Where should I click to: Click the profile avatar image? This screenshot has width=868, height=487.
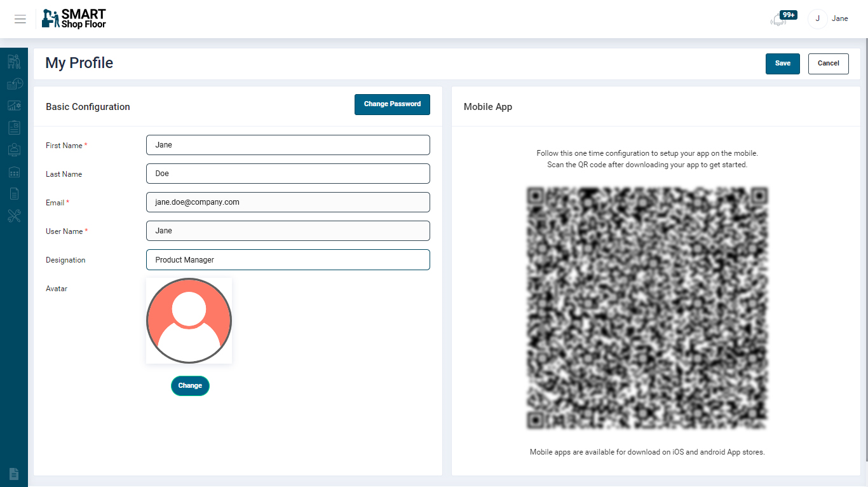tap(189, 321)
